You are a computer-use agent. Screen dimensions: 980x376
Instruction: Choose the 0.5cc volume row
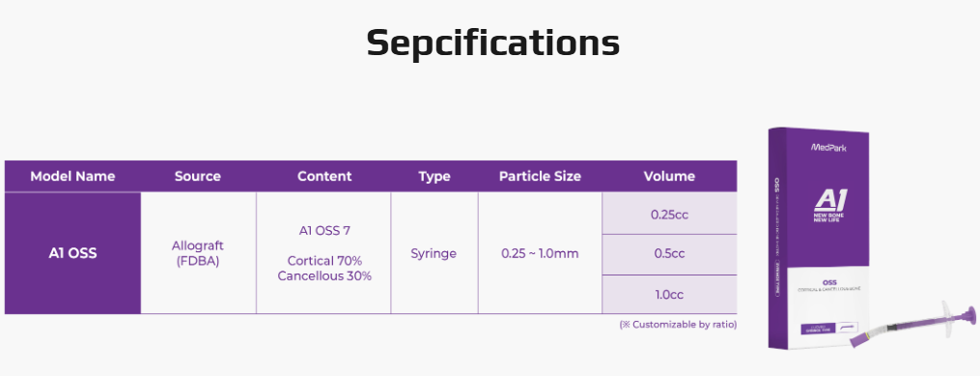pyautogui.click(x=669, y=254)
